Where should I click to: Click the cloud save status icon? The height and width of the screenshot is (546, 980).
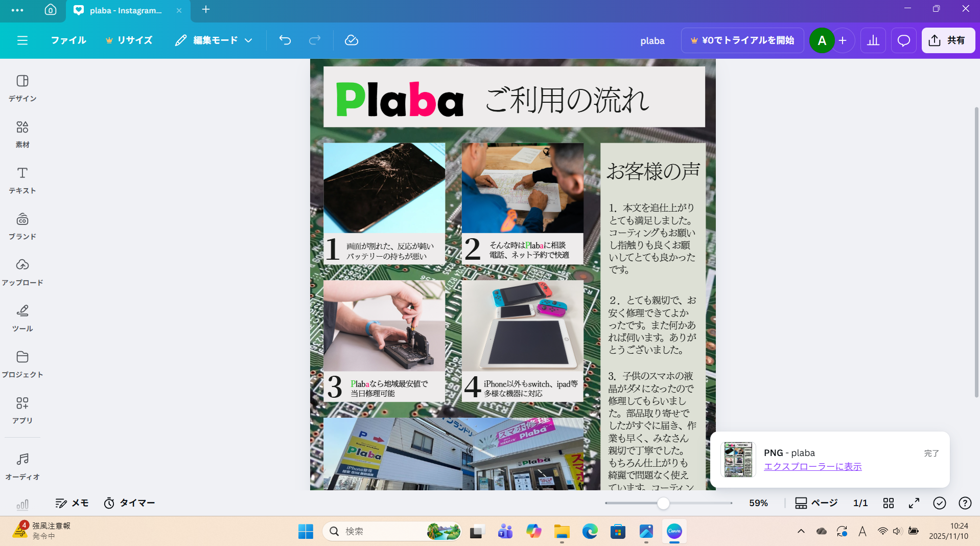(352, 40)
